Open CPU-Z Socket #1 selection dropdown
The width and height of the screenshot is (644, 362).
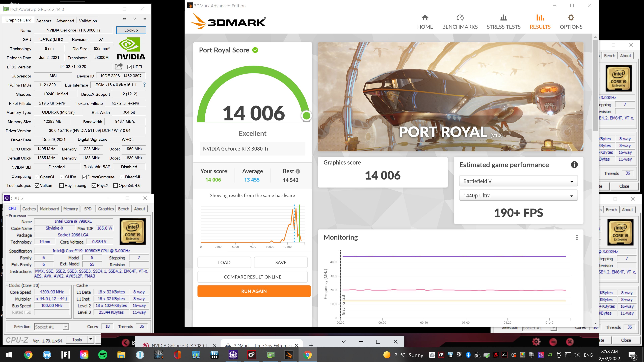[51, 327]
